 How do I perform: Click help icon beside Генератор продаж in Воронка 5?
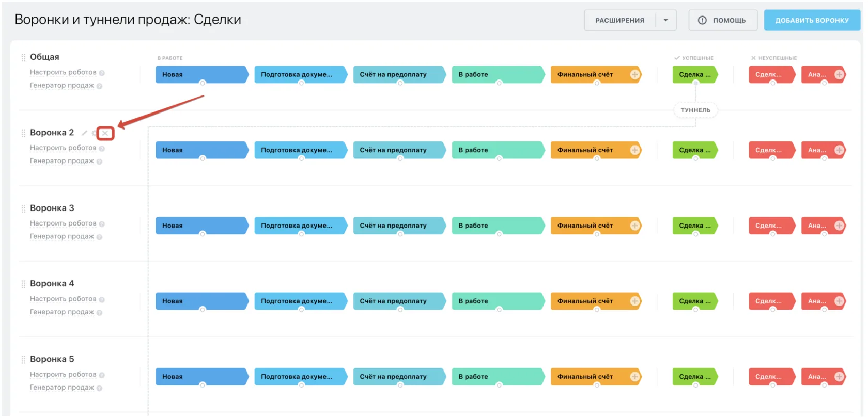click(x=99, y=388)
